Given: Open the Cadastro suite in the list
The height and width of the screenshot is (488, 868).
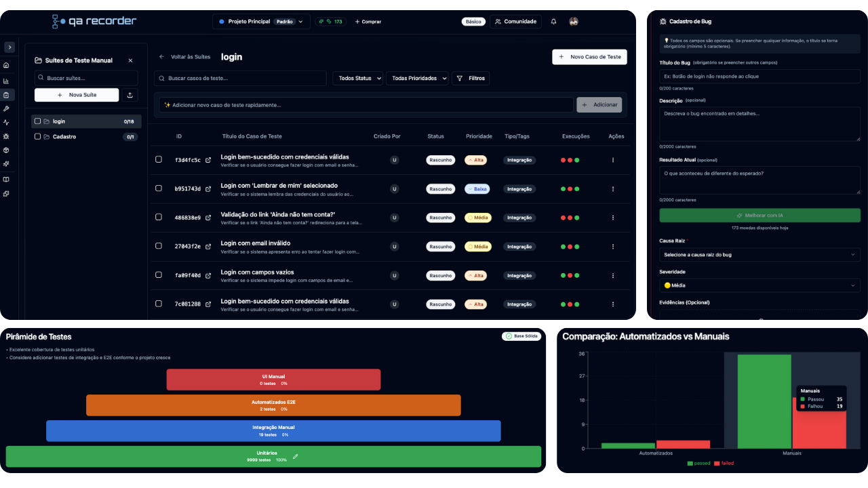Looking at the screenshot, I should click(x=86, y=136).
